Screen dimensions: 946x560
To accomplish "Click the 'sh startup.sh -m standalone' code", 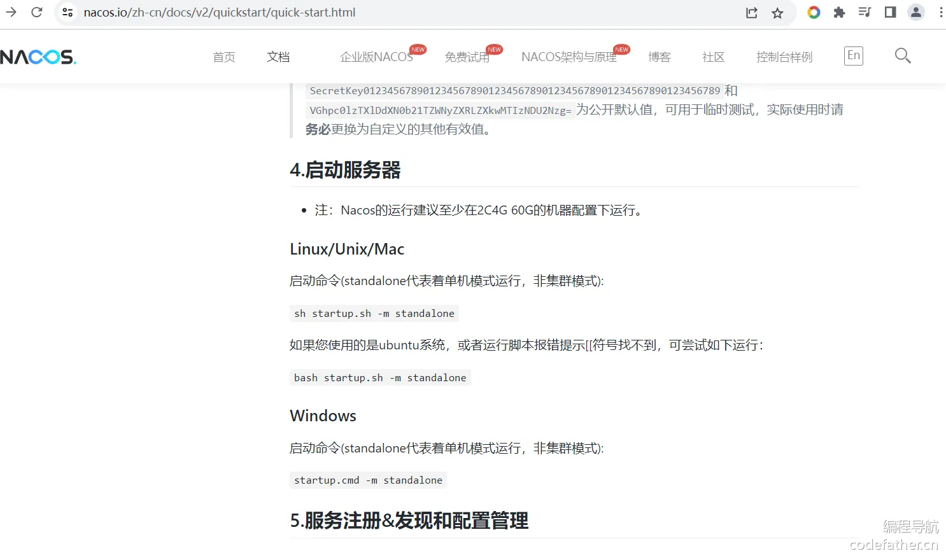I will [x=374, y=313].
